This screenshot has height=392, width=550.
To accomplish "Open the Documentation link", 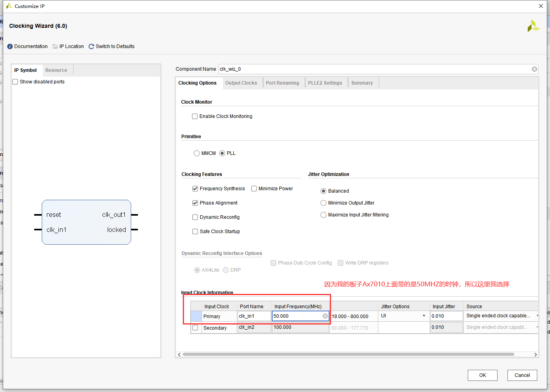I will (31, 46).
